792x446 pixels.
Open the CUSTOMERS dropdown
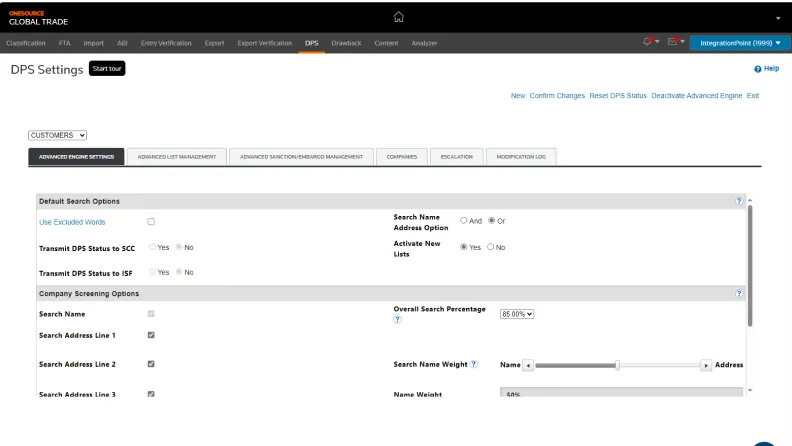58,135
